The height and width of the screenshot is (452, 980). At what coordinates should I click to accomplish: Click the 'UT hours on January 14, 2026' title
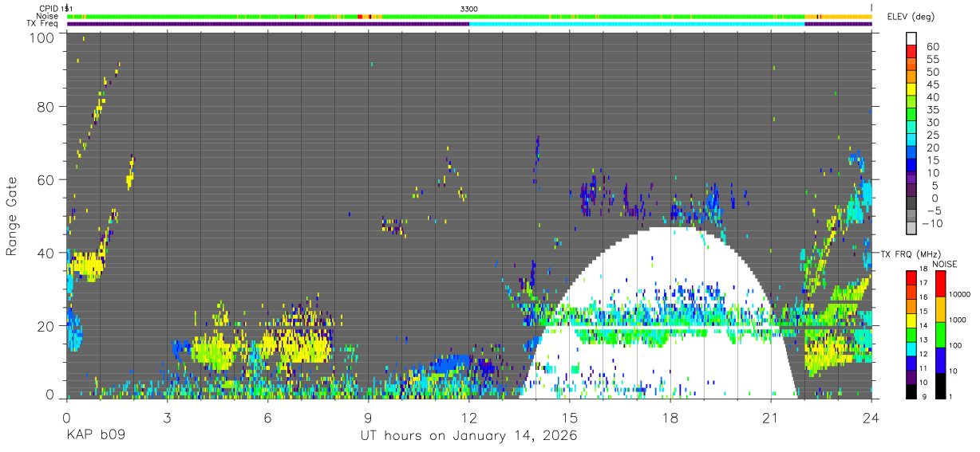[469, 435]
